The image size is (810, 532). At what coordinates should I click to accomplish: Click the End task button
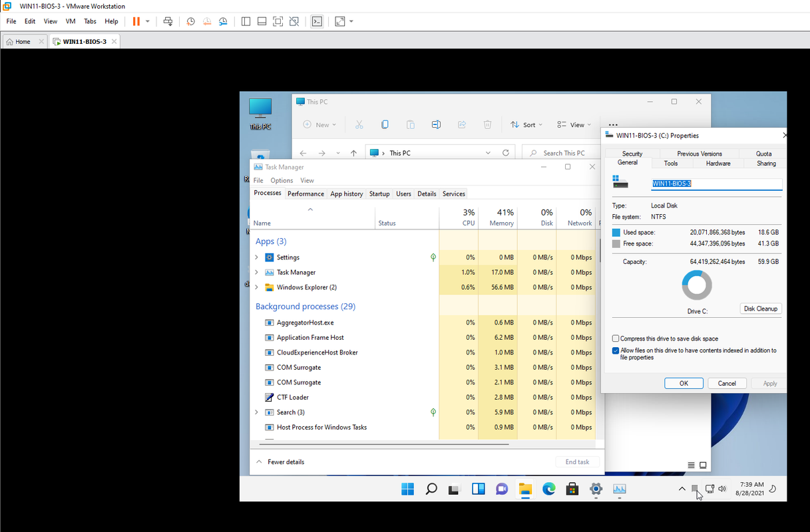pos(577,462)
